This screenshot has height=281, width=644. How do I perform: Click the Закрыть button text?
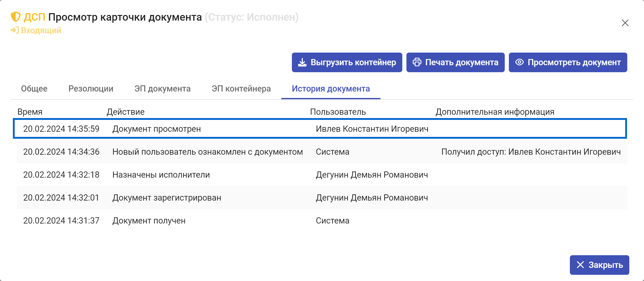click(606, 265)
